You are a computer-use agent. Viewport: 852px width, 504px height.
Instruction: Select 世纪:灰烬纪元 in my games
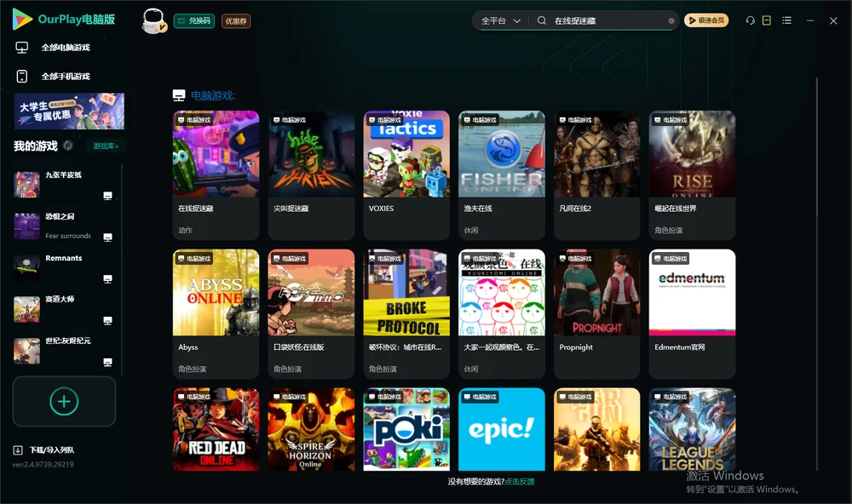(x=63, y=351)
